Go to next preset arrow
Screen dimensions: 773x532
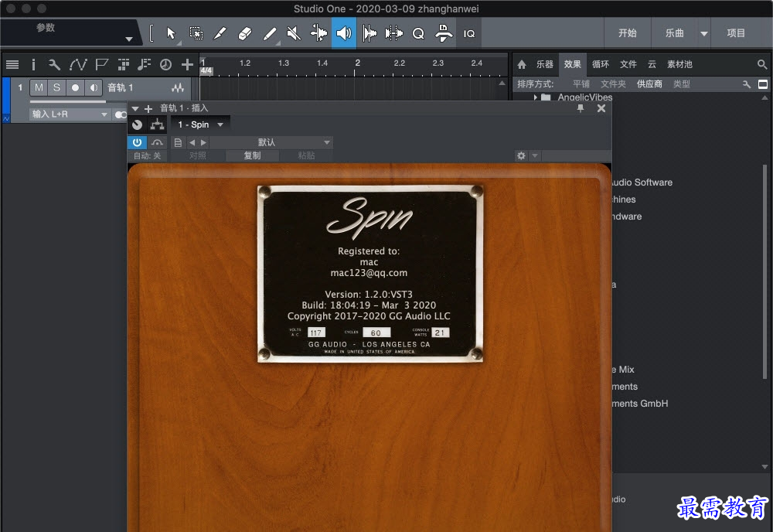(203, 142)
